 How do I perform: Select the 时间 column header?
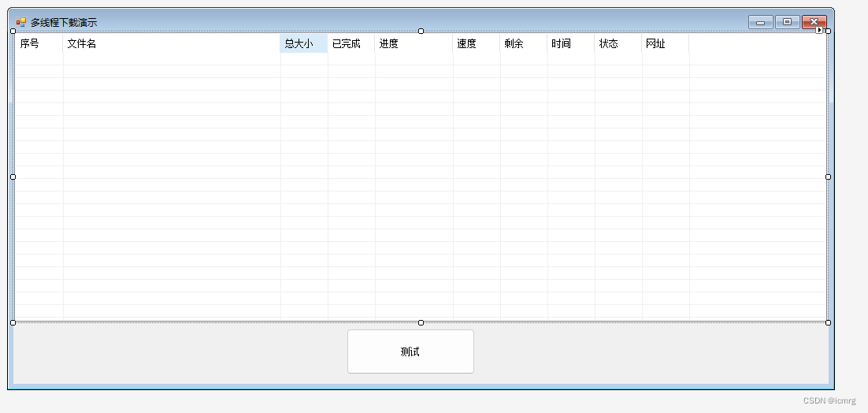[x=571, y=43]
